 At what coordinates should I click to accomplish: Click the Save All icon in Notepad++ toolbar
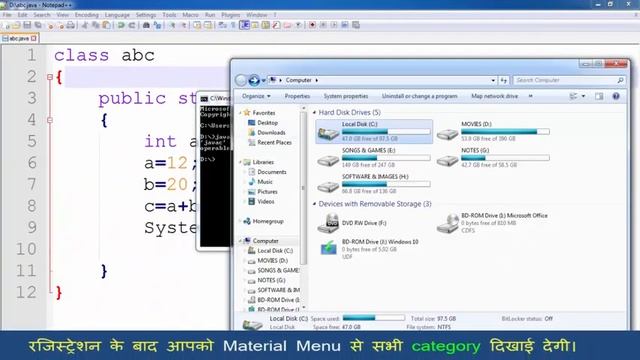[x=38, y=25]
